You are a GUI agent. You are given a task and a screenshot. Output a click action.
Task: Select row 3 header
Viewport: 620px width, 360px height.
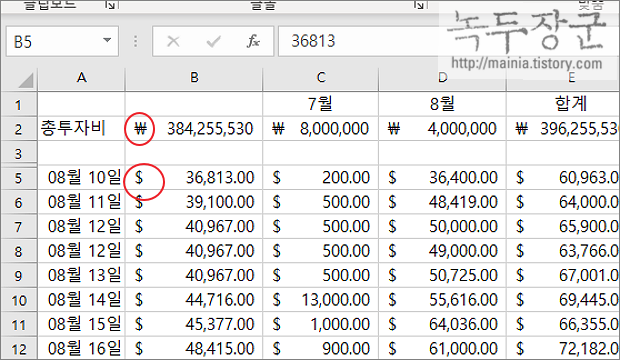[x=19, y=153]
